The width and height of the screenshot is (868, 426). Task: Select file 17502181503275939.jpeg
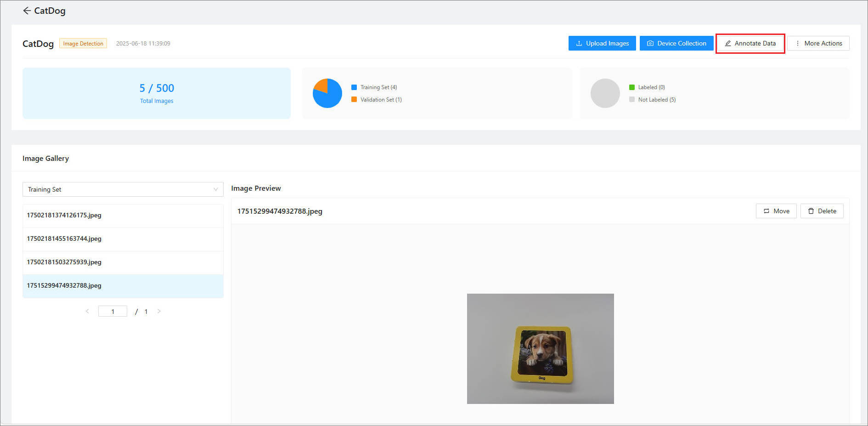pyautogui.click(x=123, y=262)
